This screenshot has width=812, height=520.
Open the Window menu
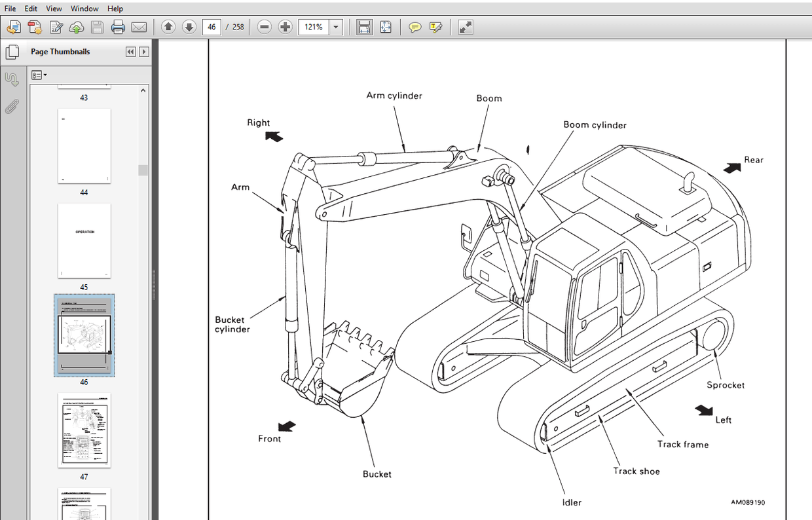84,9
